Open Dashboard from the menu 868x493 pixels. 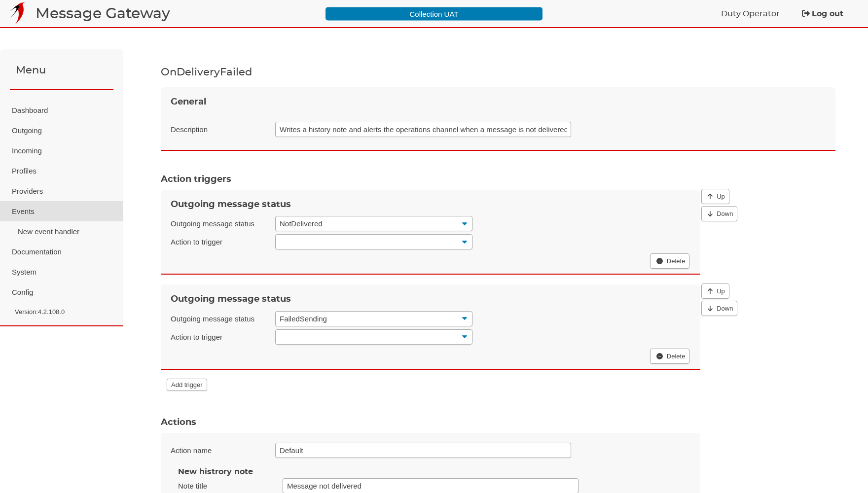[62, 110]
